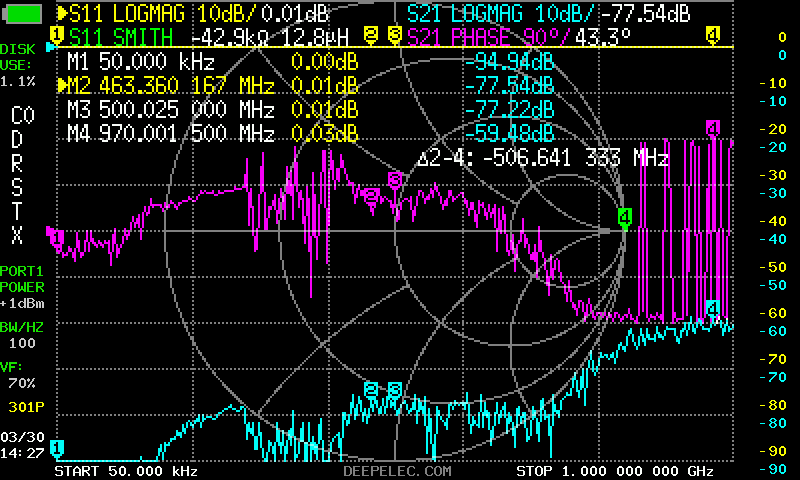
Task: Tap the C0 calibration status indicator
Action: click(22, 116)
